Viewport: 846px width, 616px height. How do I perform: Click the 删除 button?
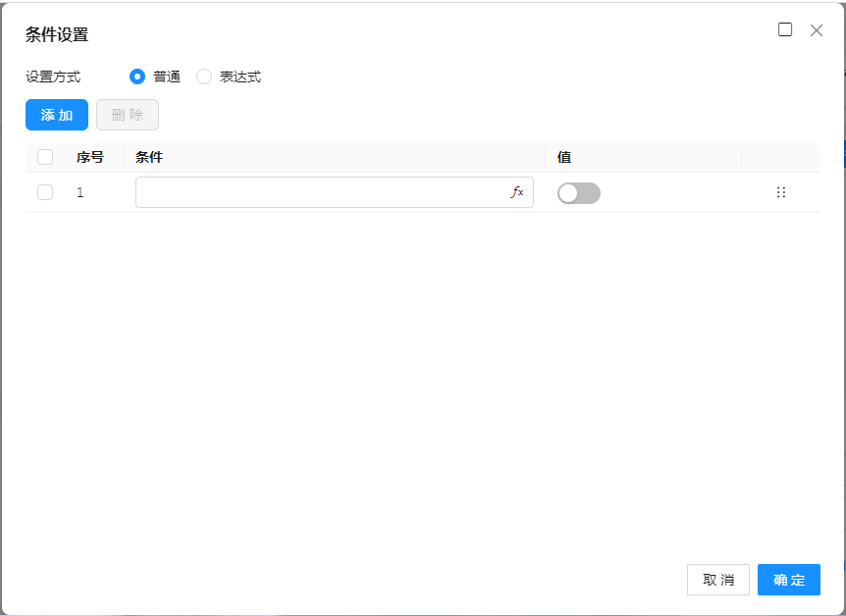(128, 115)
